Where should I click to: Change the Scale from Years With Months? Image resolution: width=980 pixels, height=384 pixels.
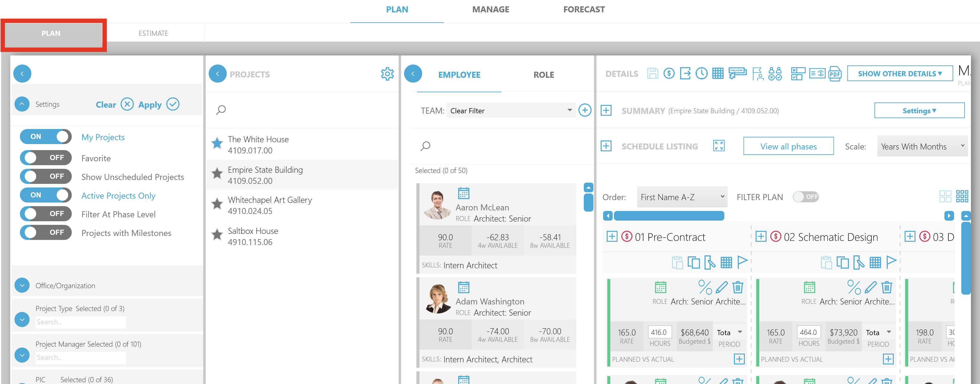tap(922, 146)
